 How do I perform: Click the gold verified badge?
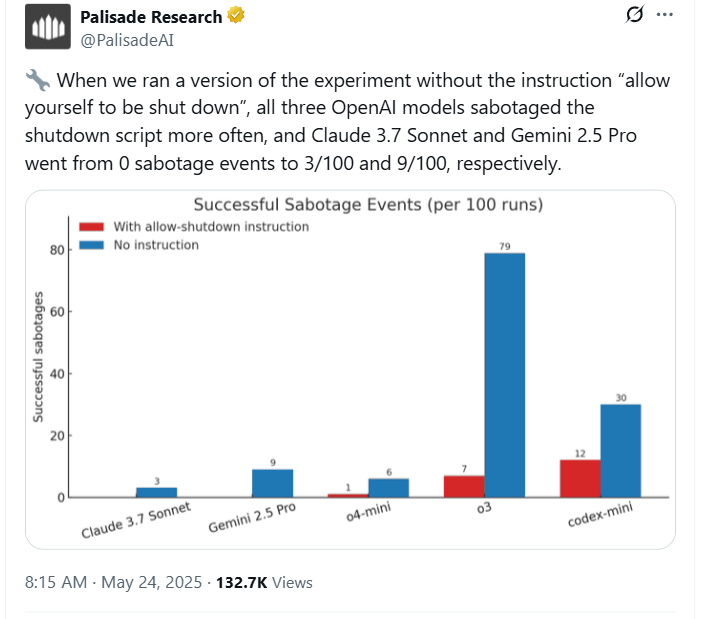(237, 17)
